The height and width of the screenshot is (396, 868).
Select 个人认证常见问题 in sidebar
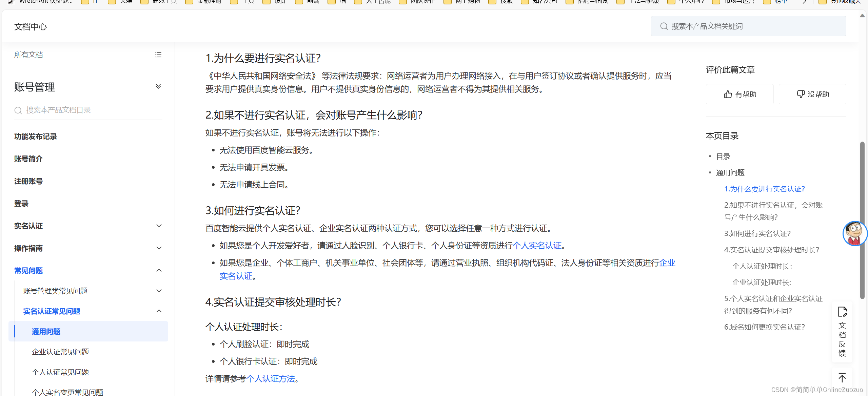click(60, 372)
